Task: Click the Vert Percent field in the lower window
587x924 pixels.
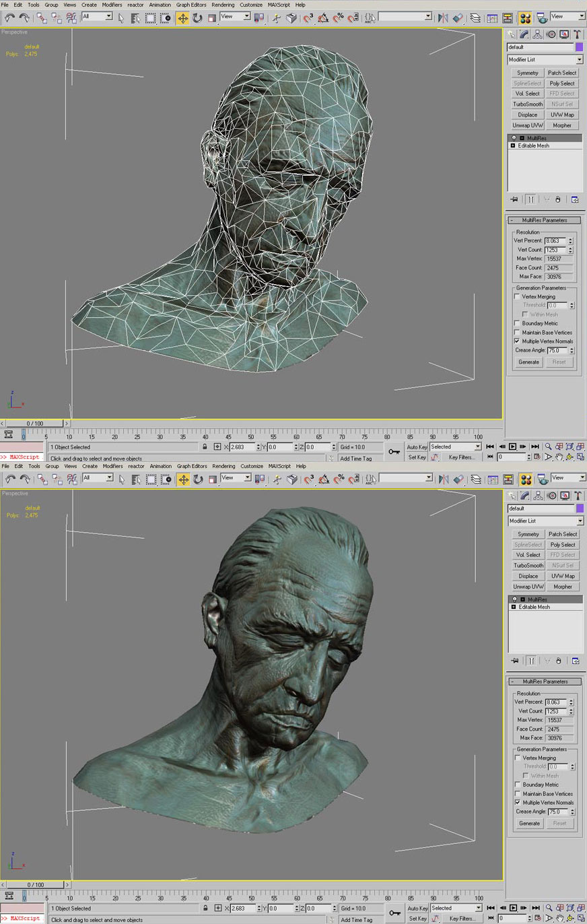Action: [556, 702]
